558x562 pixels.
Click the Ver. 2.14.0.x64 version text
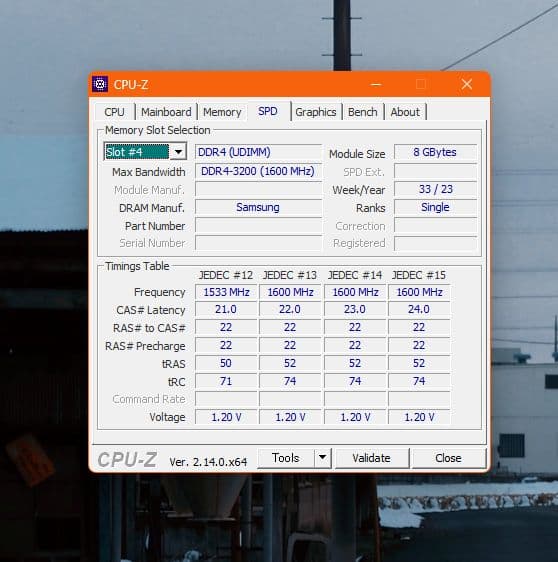[208, 462]
